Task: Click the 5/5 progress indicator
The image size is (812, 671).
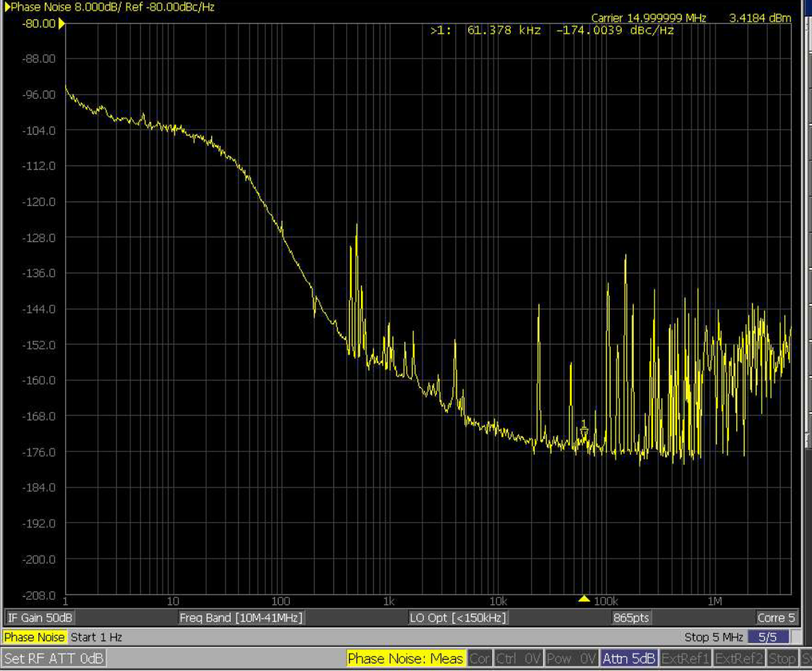Action: [769, 637]
